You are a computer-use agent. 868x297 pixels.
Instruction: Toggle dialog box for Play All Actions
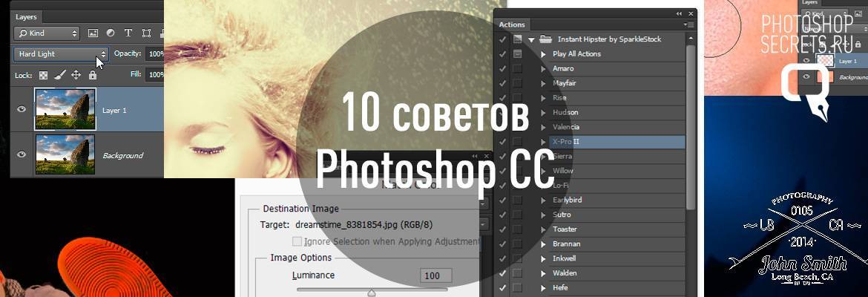[x=517, y=53]
